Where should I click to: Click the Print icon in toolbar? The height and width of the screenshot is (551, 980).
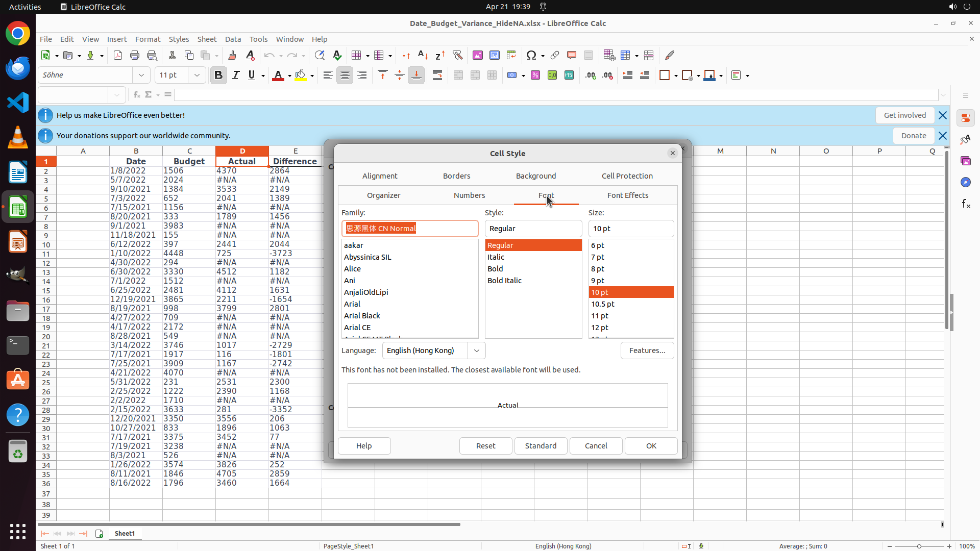point(135,55)
